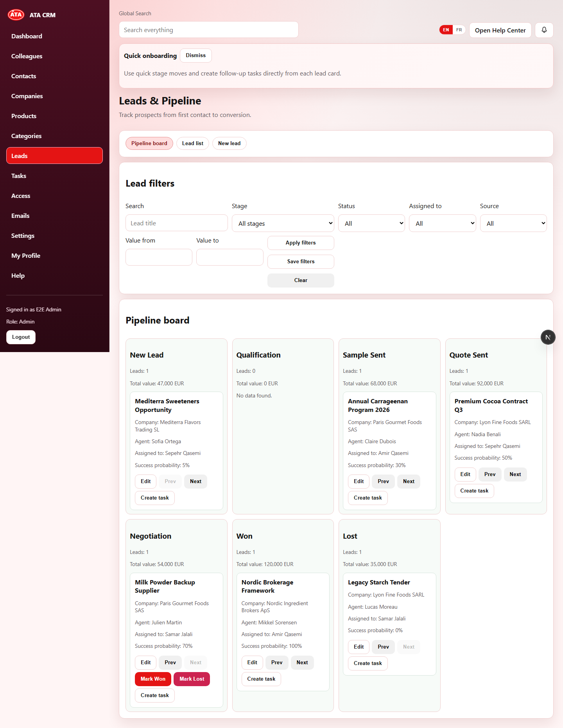Viewport: 563px width, 728px height.
Task: Switch to the Lead list tab
Action: point(193,144)
